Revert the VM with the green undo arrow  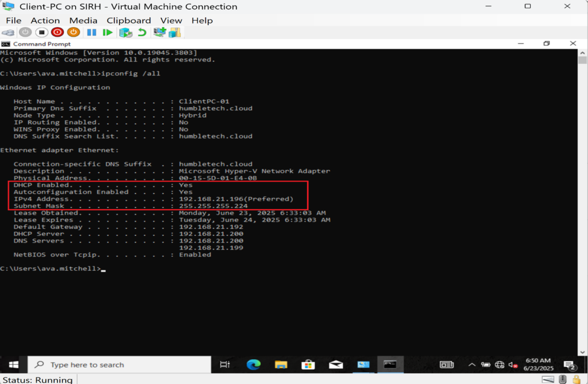pyautogui.click(x=141, y=33)
